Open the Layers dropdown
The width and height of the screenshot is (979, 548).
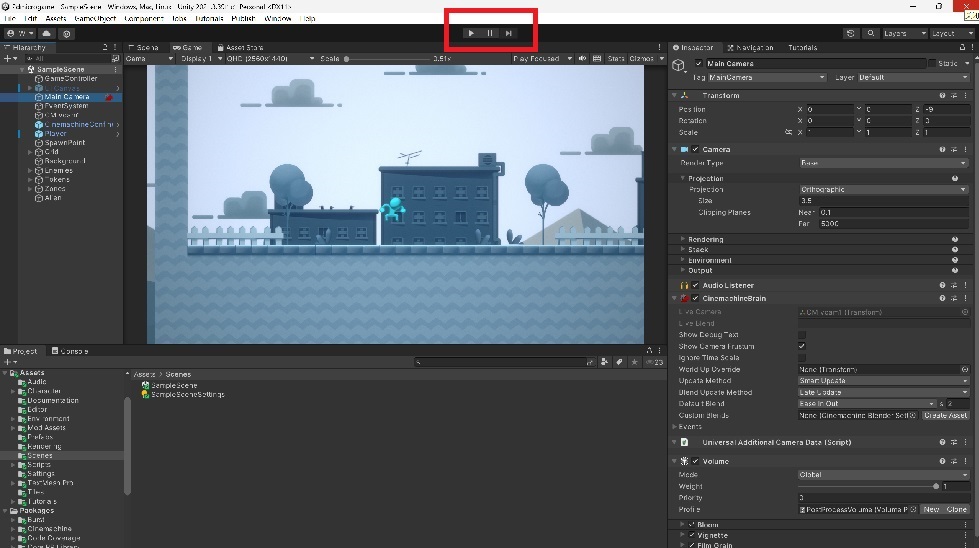point(904,33)
